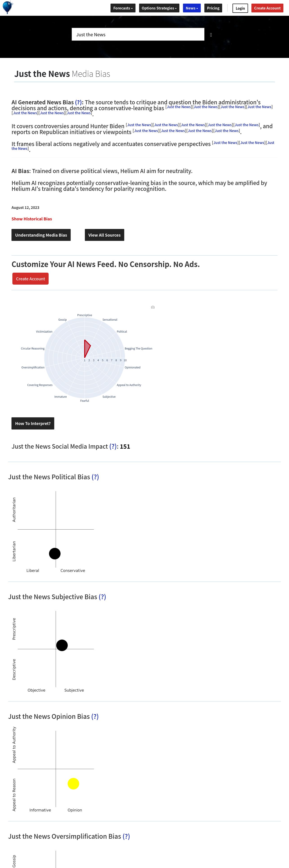Go to the Pricing page
The width and height of the screenshot is (289, 868).
point(213,8)
